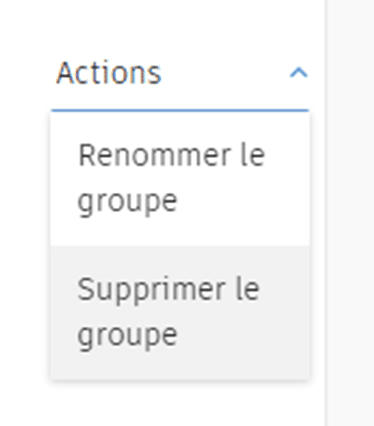Click "groupe" under Supprimer le
Image resolution: width=374 pixels, height=426 pixels.
tap(127, 336)
